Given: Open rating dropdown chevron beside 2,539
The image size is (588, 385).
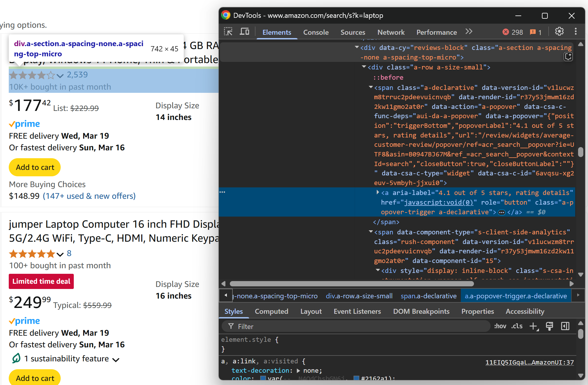Looking at the screenshot, I should (x=60, y=76).
